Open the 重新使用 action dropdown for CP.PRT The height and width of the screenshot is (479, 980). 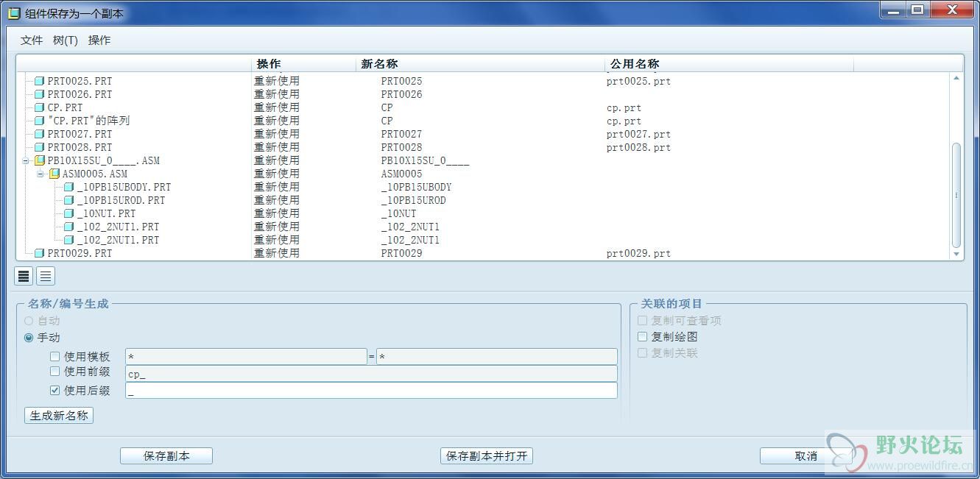[x=277, y=107]
